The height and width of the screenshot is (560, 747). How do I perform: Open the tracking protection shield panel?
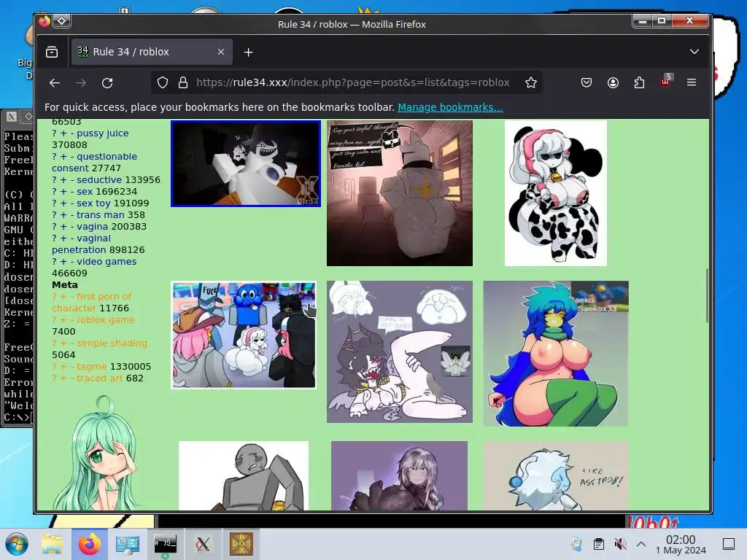(x=163, y=83)
